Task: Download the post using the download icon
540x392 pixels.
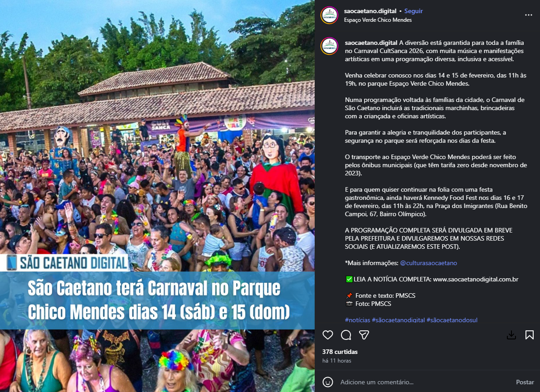Action: click(511, 335)
